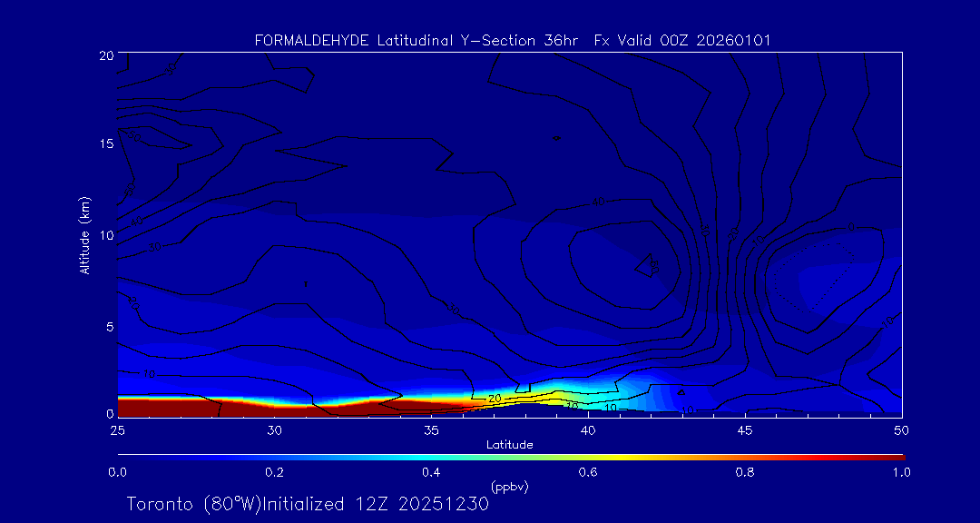Click the FORMALDEHYDE plot title text
This screenshot has height=523, width=980.
(513, 41)
